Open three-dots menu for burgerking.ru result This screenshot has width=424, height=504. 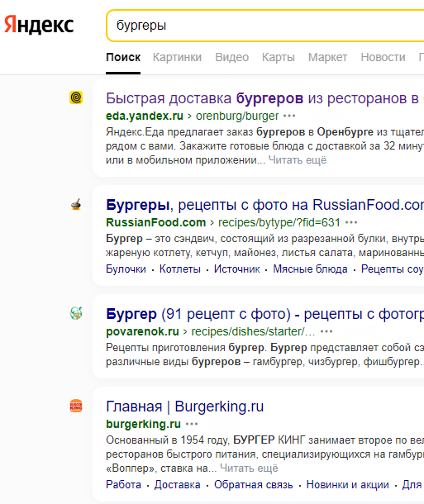(x=192, y=424)
